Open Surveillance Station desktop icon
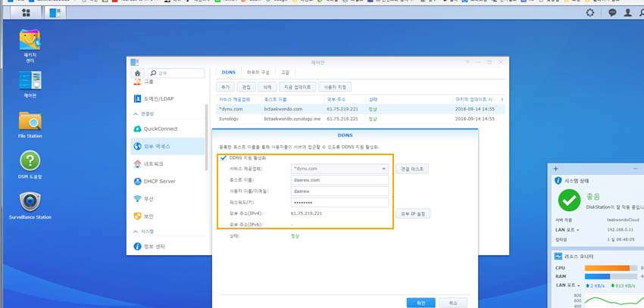The height and width of the screenshot is (308, 644). [x=30, y=202]
